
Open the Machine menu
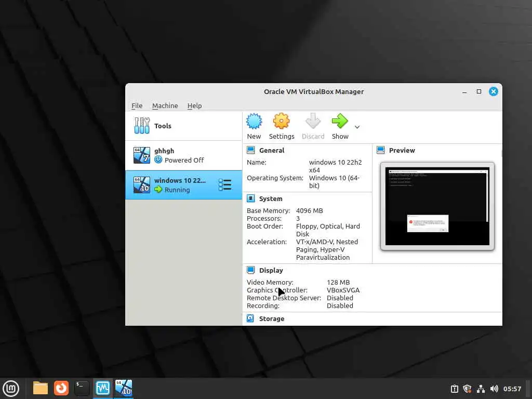tap(165, 105)
